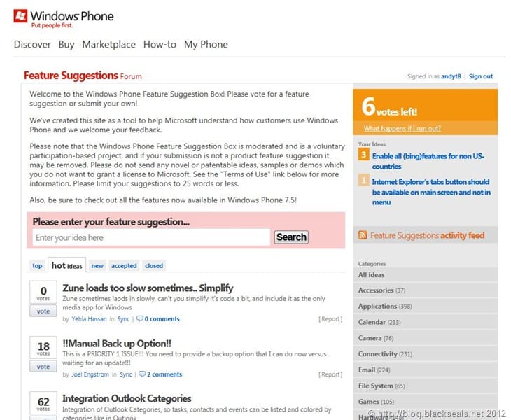This screenshot has width=511, height=420.
Task: Vote for Zune loads too slow suggestion
Action: click(x=43, y=311)
